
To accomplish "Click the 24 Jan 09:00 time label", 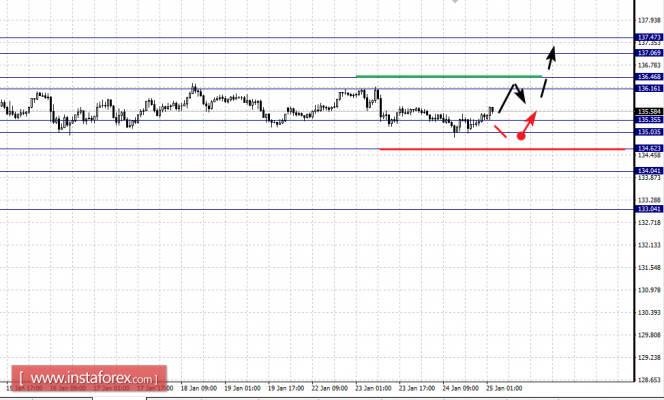I will tap(460, 388).
